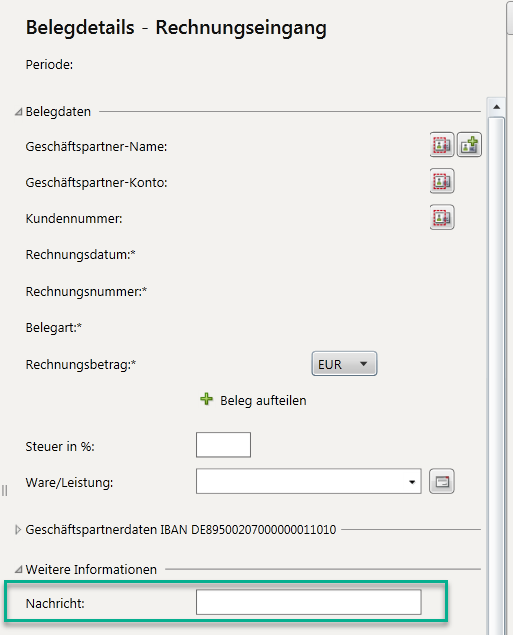Click the panel splitter handle on the left edge
Image resolution: width=513 pixels, height=635 pixels.
click(x=4, y=490)
